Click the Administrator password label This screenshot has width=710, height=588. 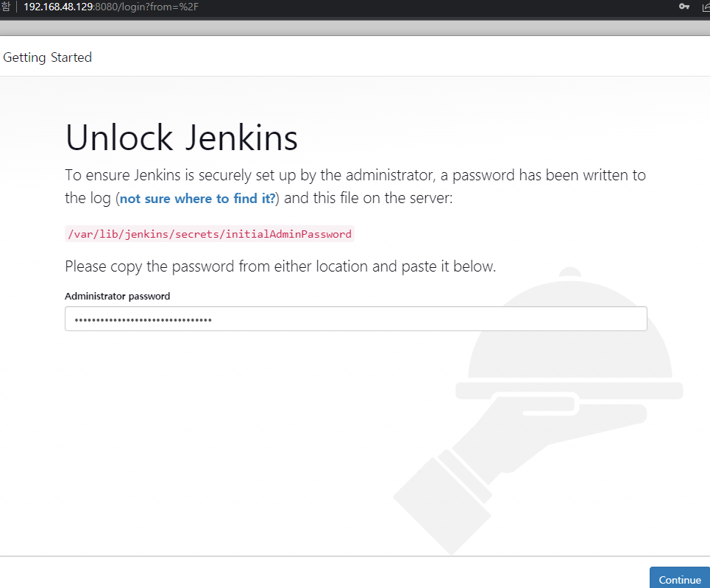coord(117,297)
